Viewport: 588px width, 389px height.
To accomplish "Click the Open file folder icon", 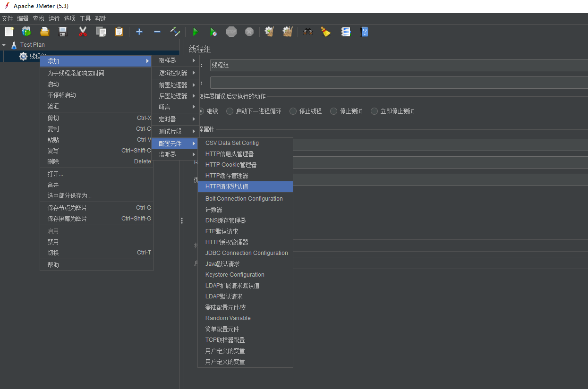I will point(44,32).
